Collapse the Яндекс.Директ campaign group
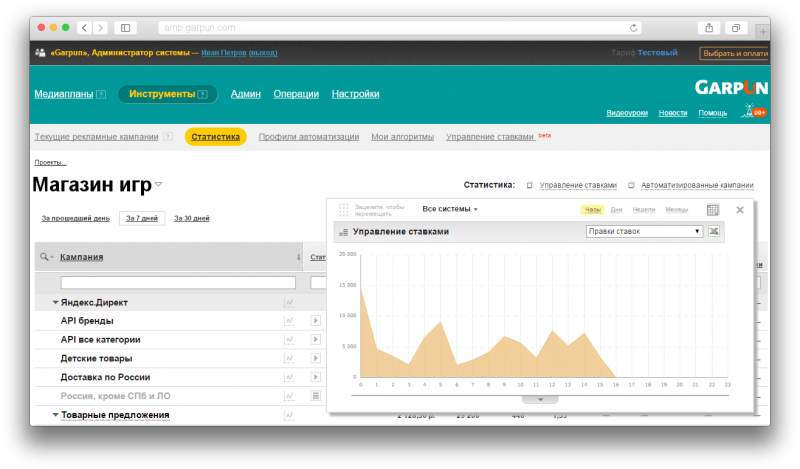 [55, 302]
